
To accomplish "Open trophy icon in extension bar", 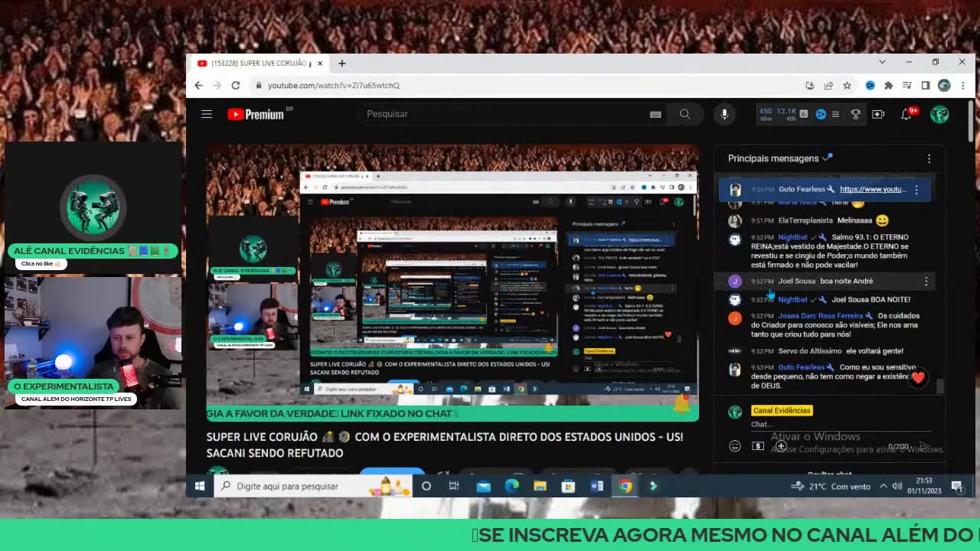I will pos(856,114).
